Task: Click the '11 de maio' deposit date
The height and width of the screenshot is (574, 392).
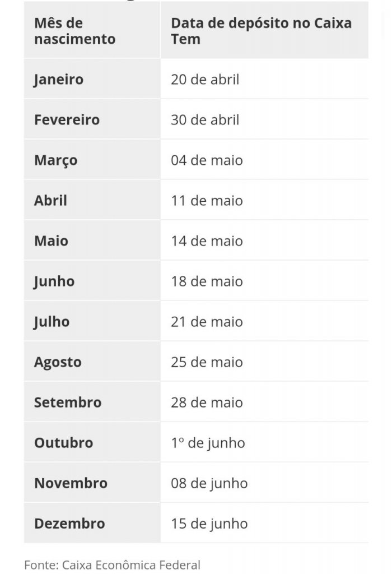Action: (207, 201)
